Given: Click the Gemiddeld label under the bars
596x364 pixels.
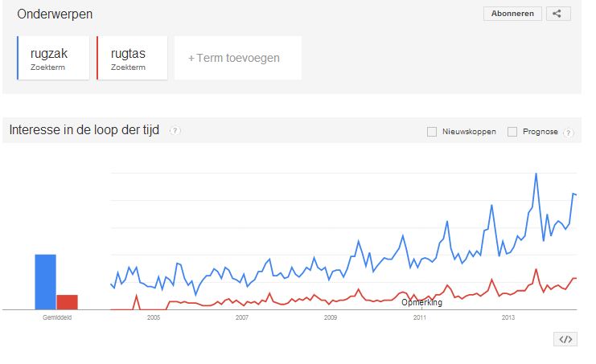Looking at the screenshot, I should pos(56,318).
